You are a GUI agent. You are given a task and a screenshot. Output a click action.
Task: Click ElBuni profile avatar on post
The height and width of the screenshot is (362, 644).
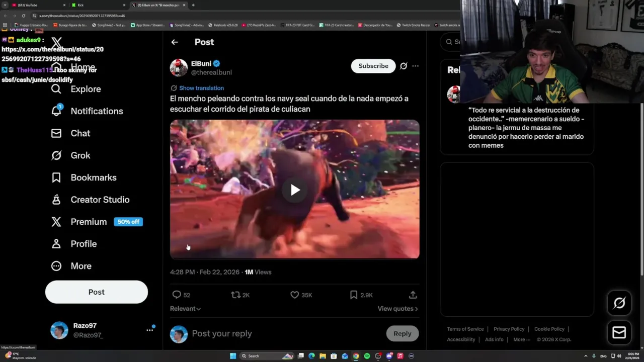(179, 67)
